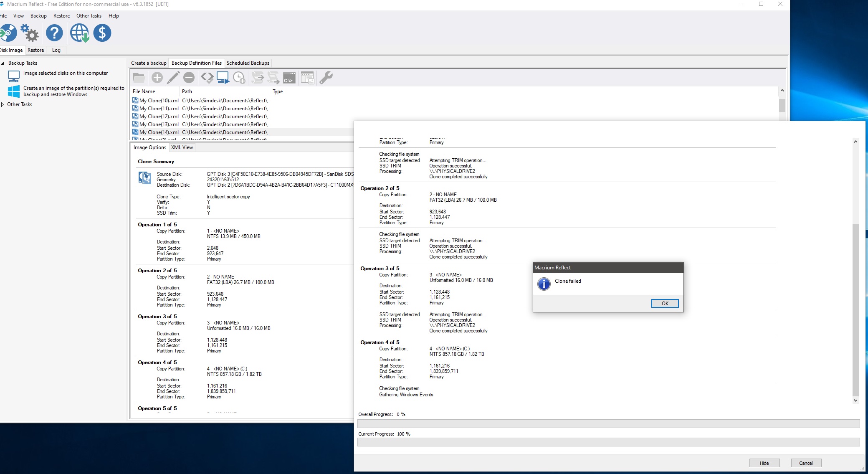The width and height of the screenshot is (868, 474).
Task: Click the file icon of My Clone(10).xml
Action: [135, 100]
